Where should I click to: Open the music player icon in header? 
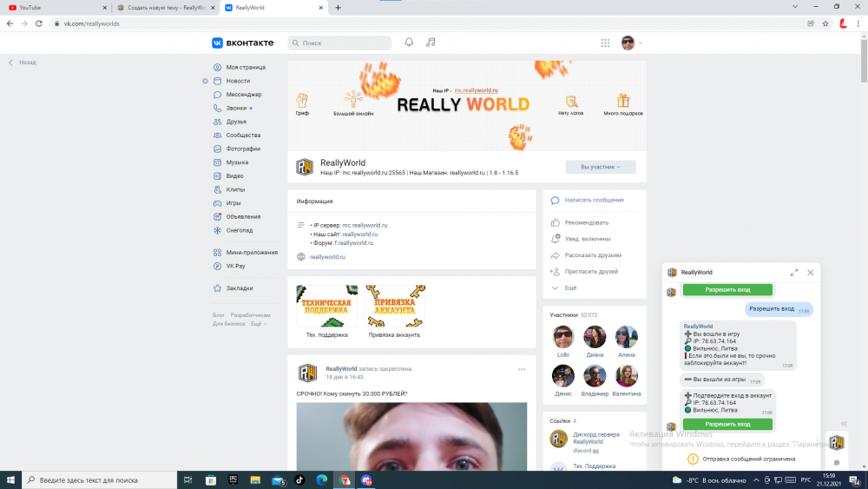tap(431, 43)
